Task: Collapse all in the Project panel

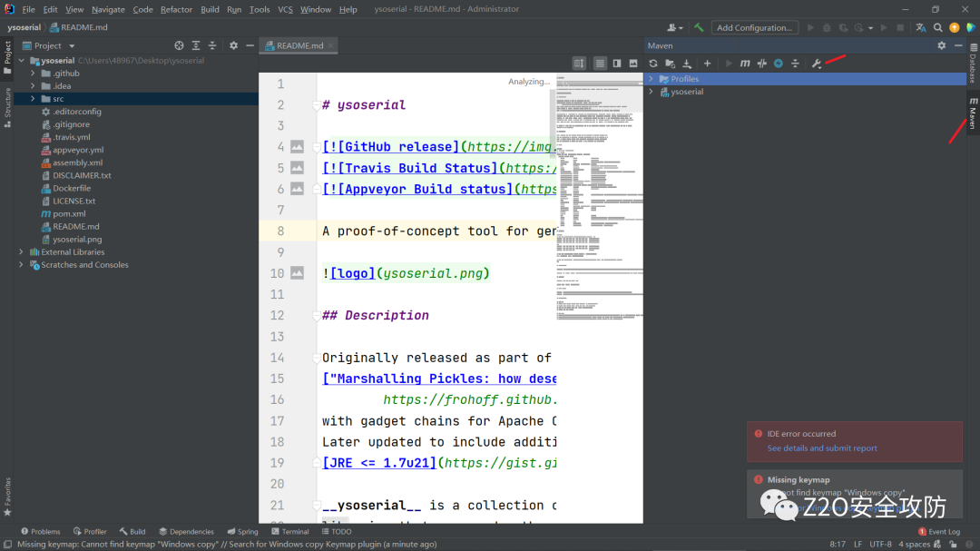Action: [211, 45]
